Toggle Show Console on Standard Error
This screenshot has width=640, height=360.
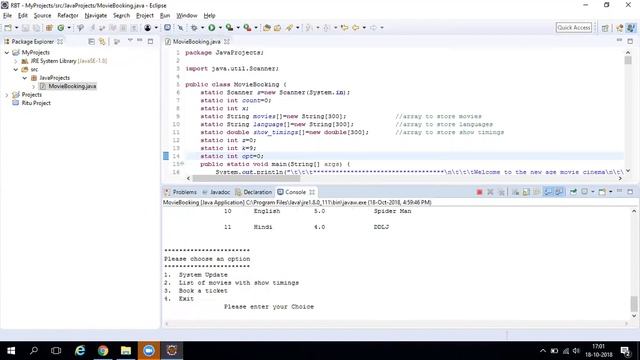559,192
